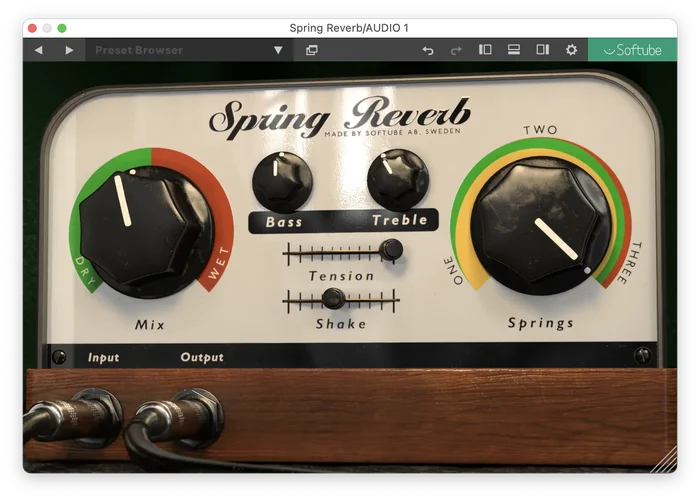Click the right panel screw
The image size is (700, 500).
(642, 355)
